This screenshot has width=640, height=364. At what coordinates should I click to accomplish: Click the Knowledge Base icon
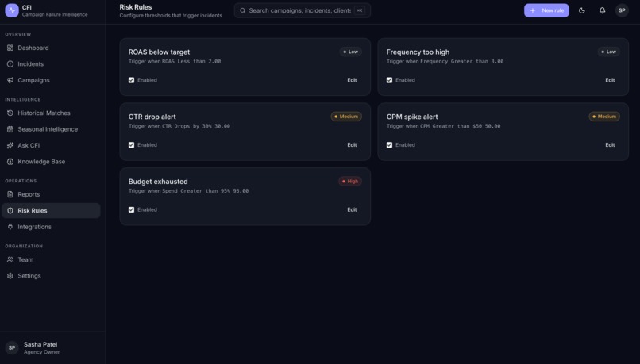click(x=10, y=162)
